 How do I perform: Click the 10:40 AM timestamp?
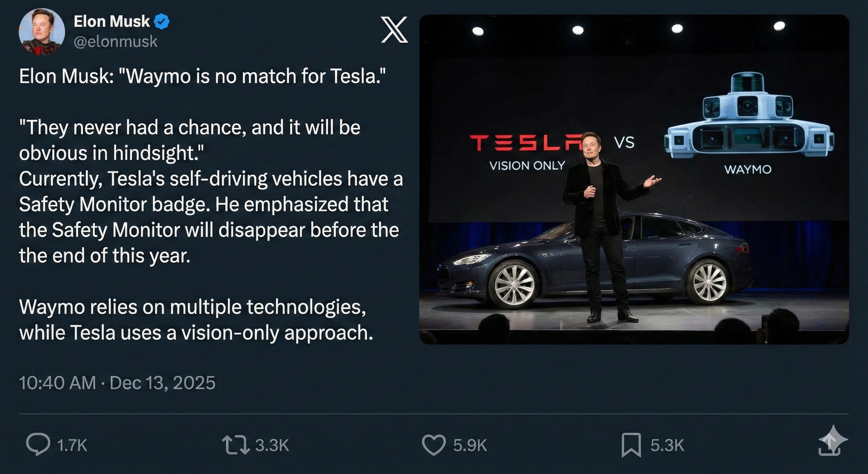[x=57, y=383]
